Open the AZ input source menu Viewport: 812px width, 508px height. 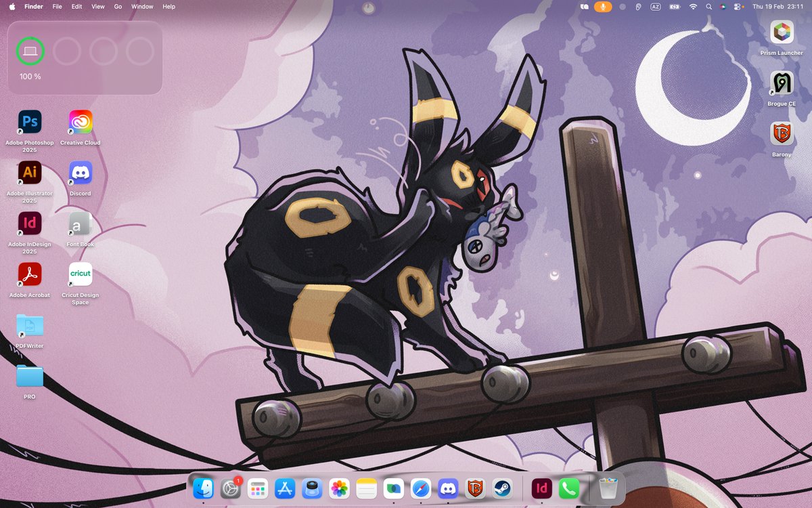click(656, 6)
